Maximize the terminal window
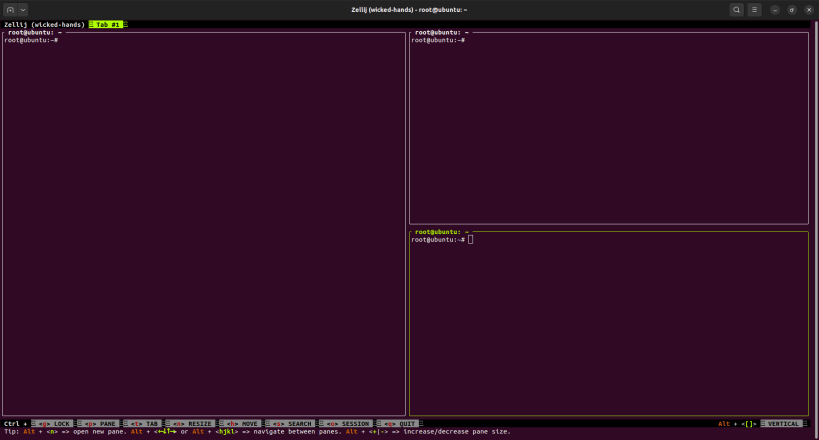Viewport: 819px width, 440px height. [x=792, y=10]
